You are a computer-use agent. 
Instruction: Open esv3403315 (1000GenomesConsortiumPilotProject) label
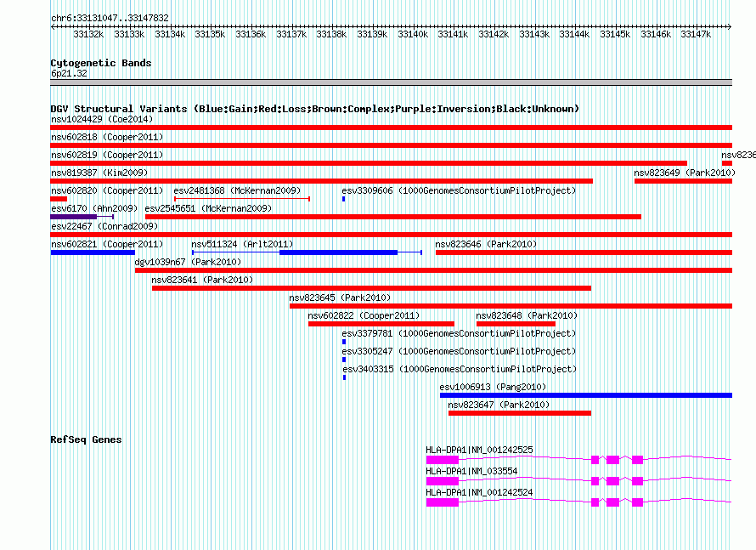tap(460, 369)
